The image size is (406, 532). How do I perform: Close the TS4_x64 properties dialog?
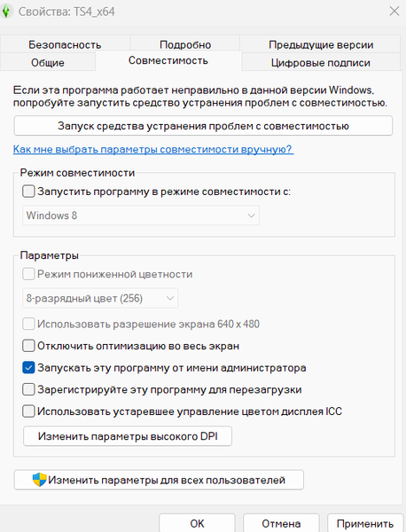pyautogui.click(x=394, y=12)
